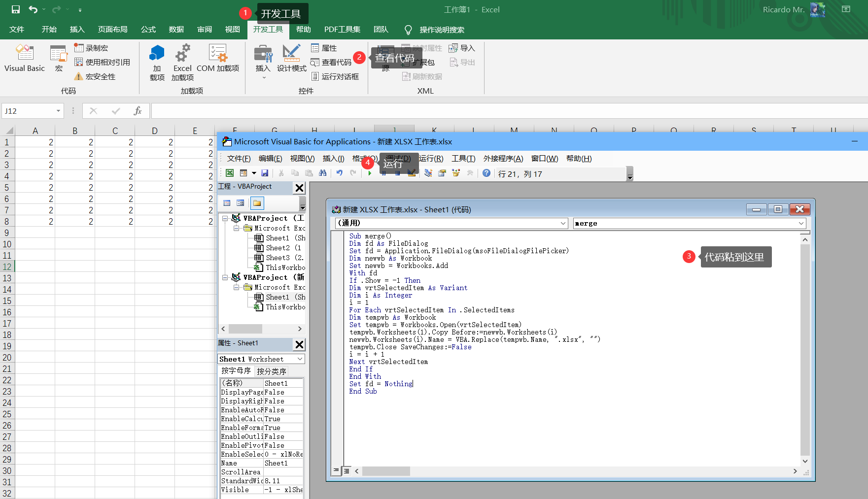Click Ricardo Mr. account name
868x499 pixels.
(783, 9)
